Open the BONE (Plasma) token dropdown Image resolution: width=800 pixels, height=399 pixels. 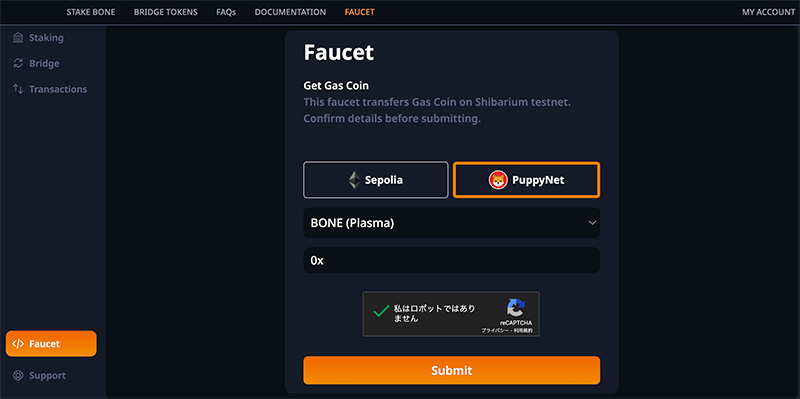452,223
